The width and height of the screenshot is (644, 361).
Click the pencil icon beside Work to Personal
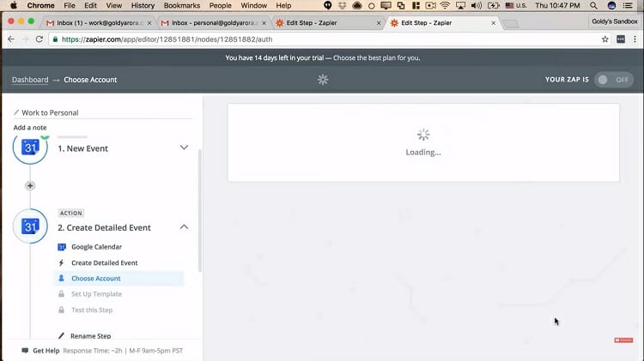(x=16, y=112)
